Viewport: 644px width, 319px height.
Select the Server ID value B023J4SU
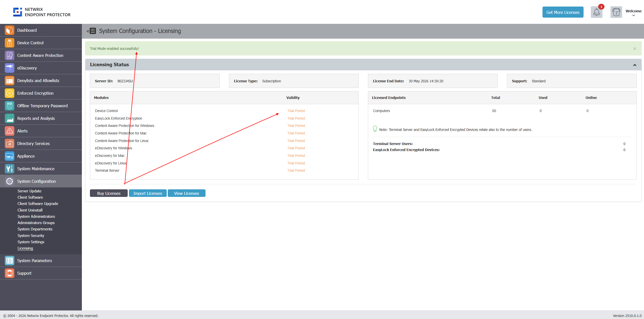(125, 81)
